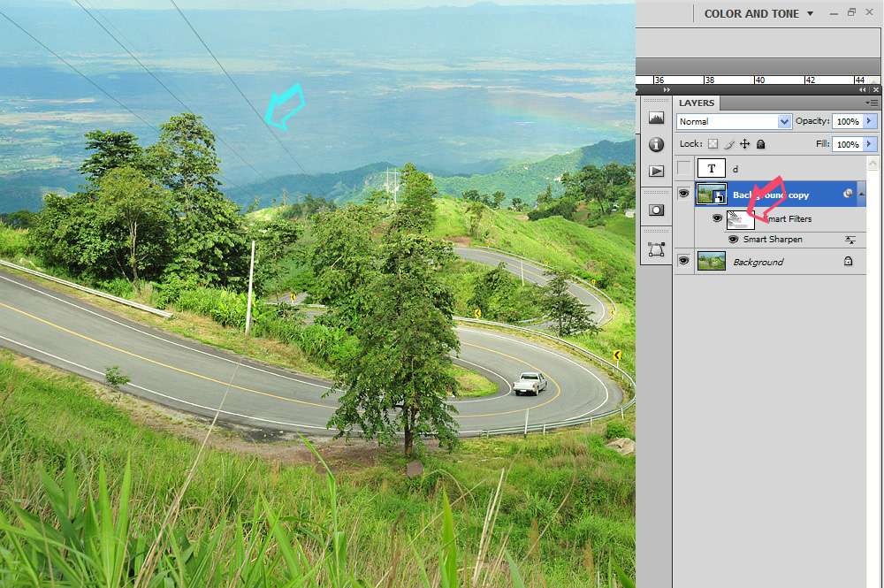Show the hidden text layer 'd'
Viewport: 884px width, 588px height.
coord(683,169)
